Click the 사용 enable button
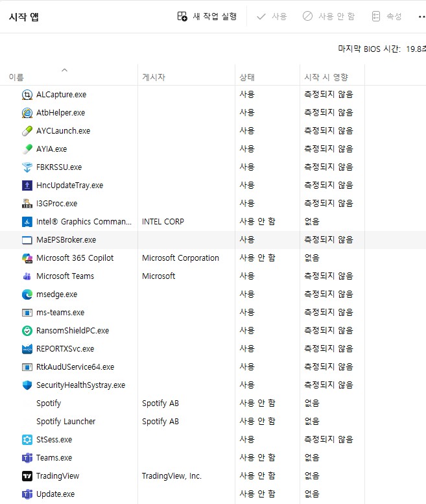 click(x=272, y=16)
